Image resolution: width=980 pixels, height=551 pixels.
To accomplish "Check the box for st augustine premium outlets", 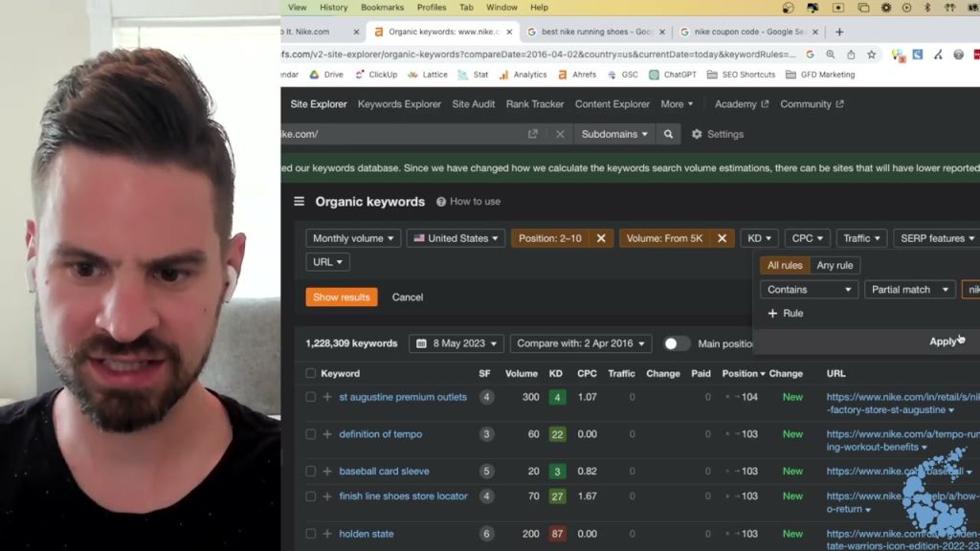I will [x=311, y=397].
